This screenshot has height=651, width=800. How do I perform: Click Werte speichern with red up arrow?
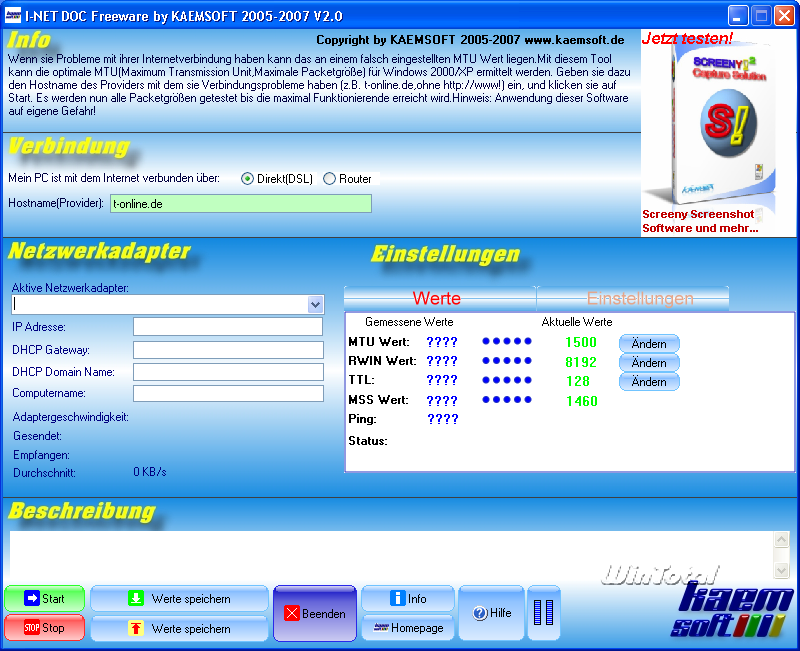point(179,629)
